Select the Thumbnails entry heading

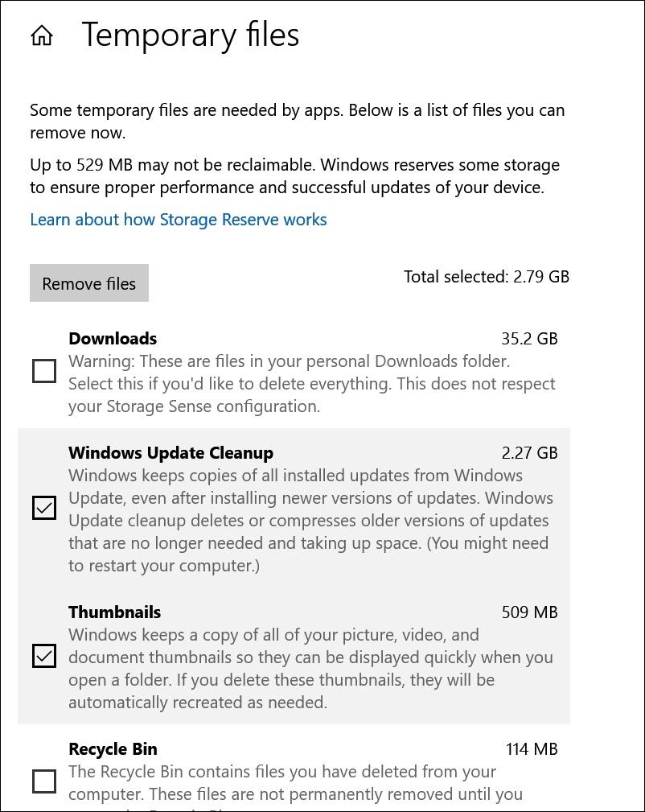click(114, 612)
